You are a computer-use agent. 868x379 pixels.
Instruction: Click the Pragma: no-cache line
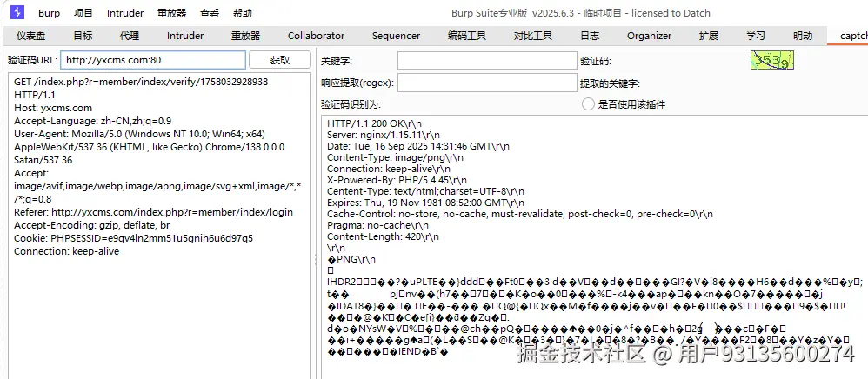pos(377,225)
